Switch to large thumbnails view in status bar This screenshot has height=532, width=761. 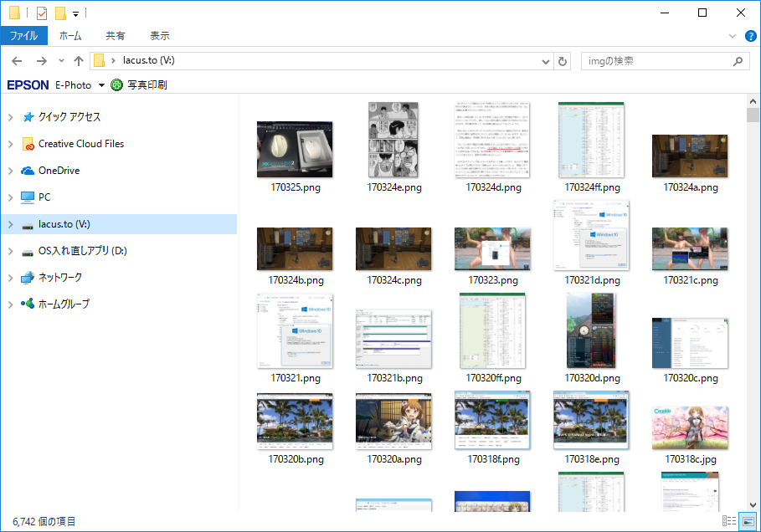[747, 521]
